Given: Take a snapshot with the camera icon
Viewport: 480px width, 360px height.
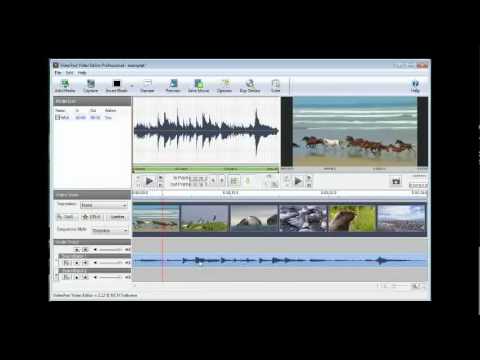Looking at the screenshot, I should (396, 181).
